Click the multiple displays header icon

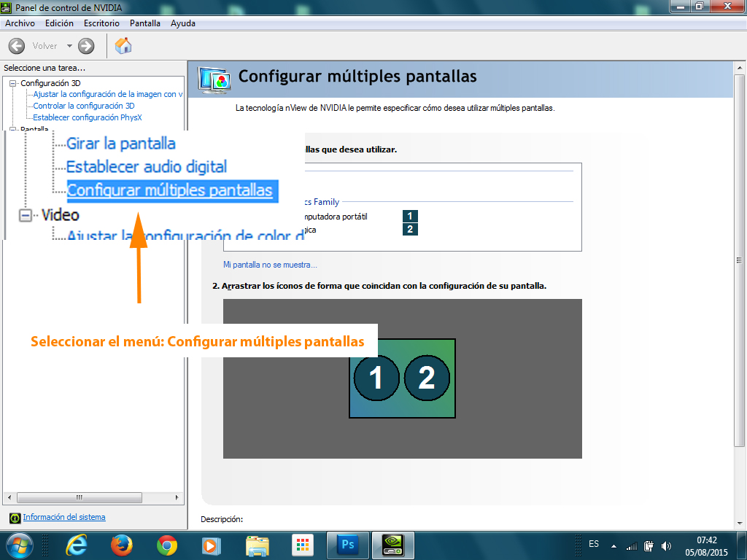pyautogui.click(x=214, y=80)
